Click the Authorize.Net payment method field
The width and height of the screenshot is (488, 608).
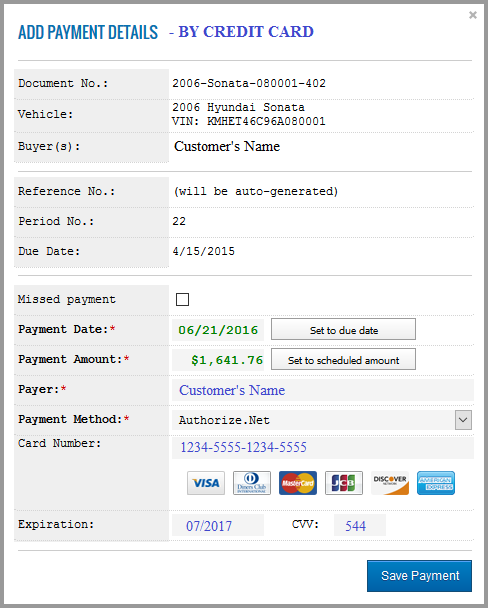[322, 420]
